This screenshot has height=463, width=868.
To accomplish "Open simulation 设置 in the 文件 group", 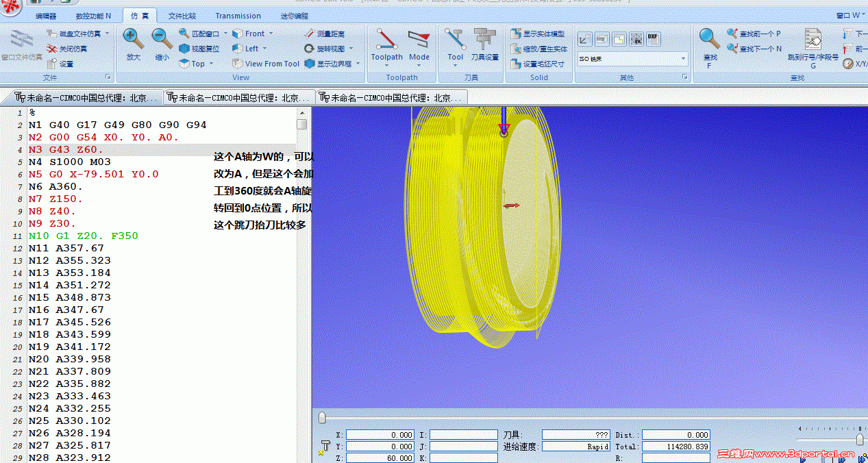I will click(x=60, y=64).
